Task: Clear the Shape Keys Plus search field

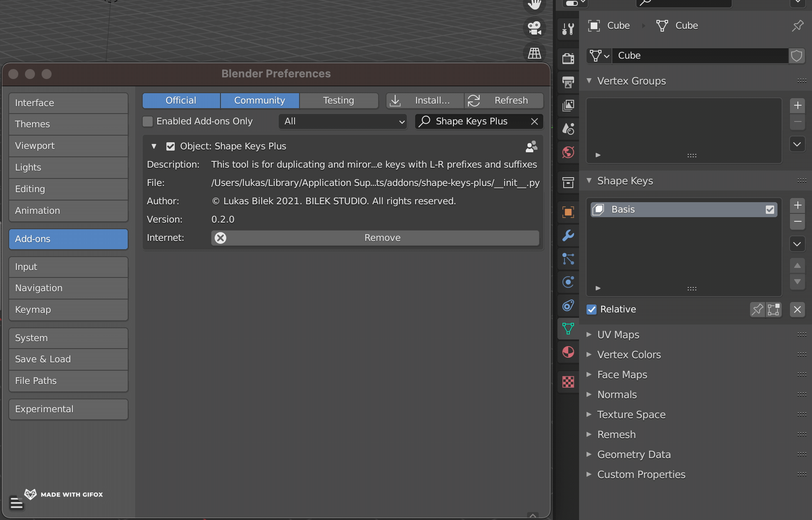Action: coord(535,121)
